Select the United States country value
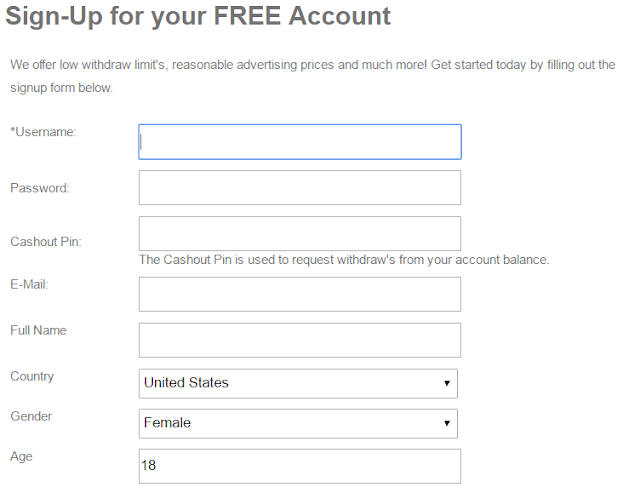This screenshot has height=493, width=640. pos(186,382)
